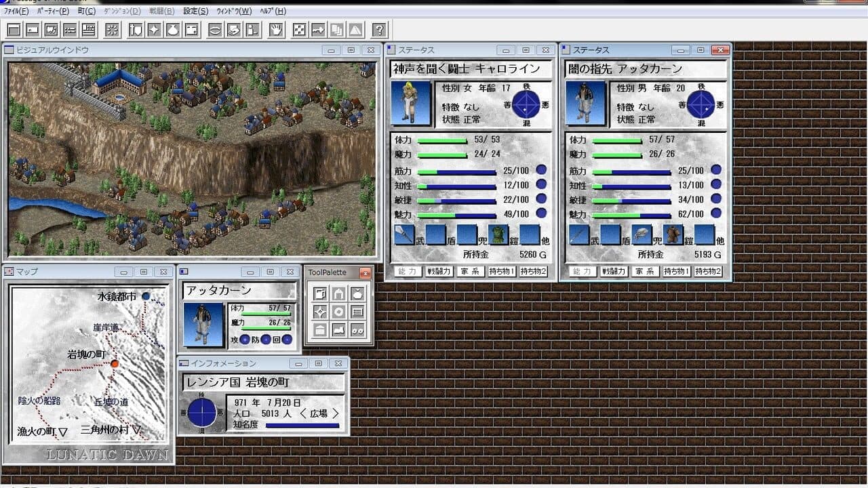Click the ring icon in the main toolbar
The width and height of the screenshot is (868, 488).
tap(216, 30)
